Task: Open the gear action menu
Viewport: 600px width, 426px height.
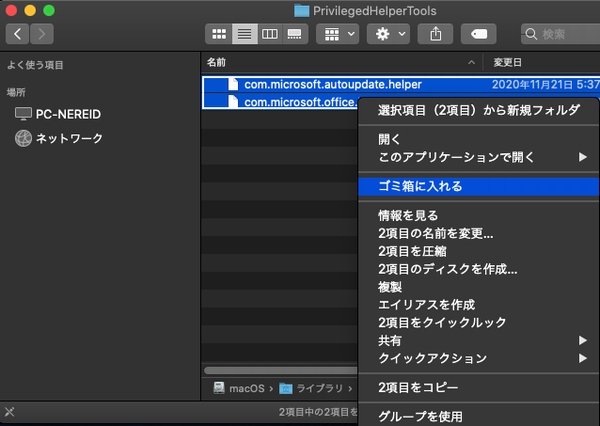Action: [388, 34]
